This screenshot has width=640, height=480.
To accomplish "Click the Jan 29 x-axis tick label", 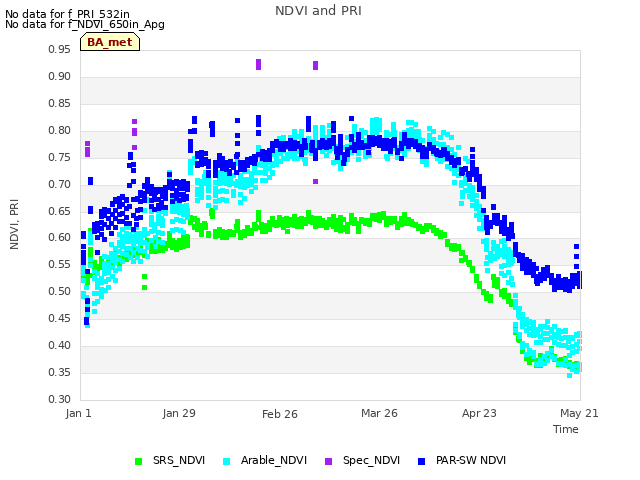I will [179, 413].
